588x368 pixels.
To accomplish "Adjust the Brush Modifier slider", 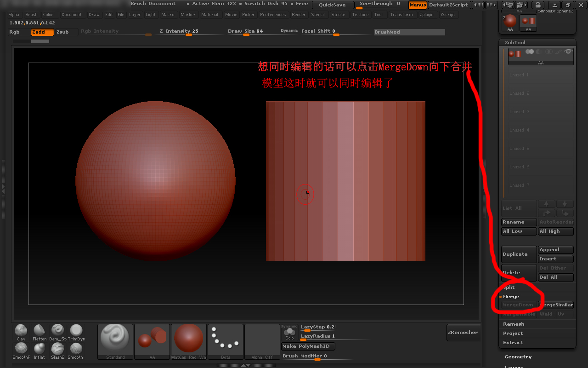I will [x=317, y=356].
